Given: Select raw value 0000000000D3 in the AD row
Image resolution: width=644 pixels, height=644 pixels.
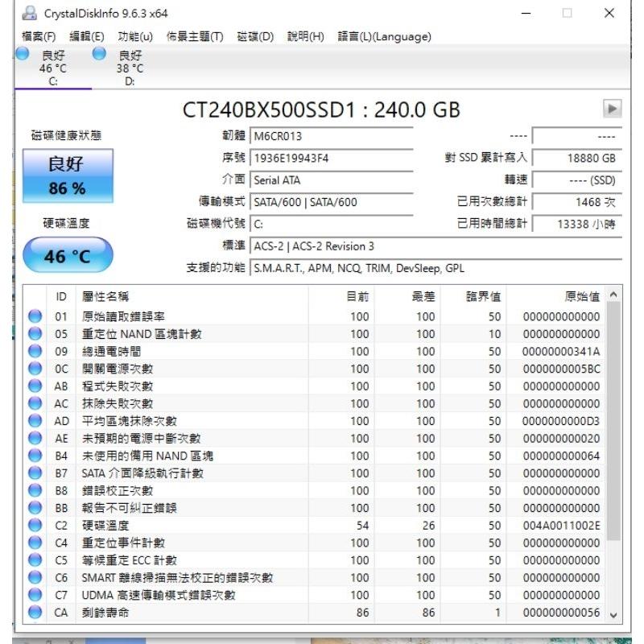Looking at the screenshot, I should (x=561, y=421).
